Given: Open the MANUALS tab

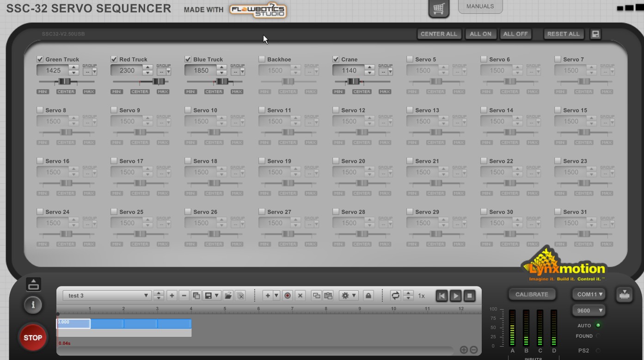Looking at the screenshot, I should pos(480,6).
